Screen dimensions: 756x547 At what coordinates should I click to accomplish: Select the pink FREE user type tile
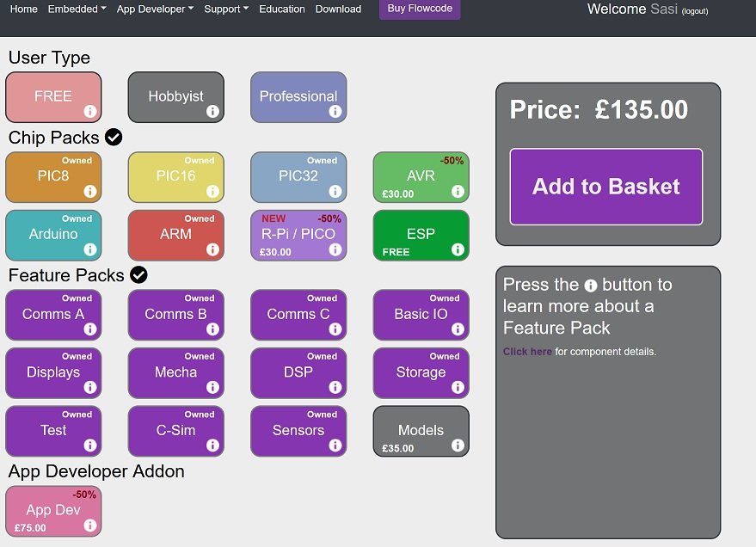[53, 96]
